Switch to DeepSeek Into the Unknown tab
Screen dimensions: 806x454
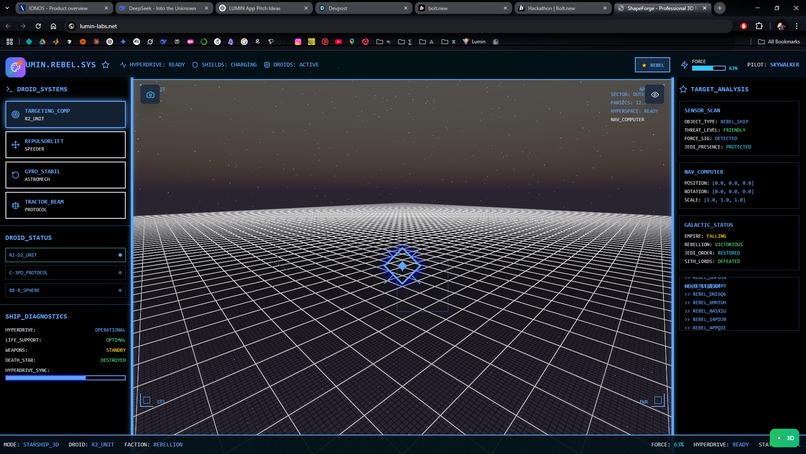(x=163, y=8)
